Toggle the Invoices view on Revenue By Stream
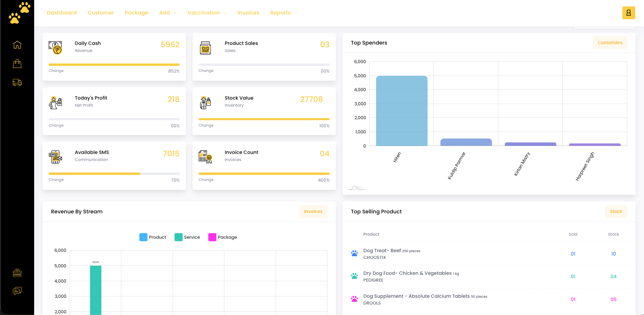The height and width of the screenshot is (315, 644). pos(313,211)
